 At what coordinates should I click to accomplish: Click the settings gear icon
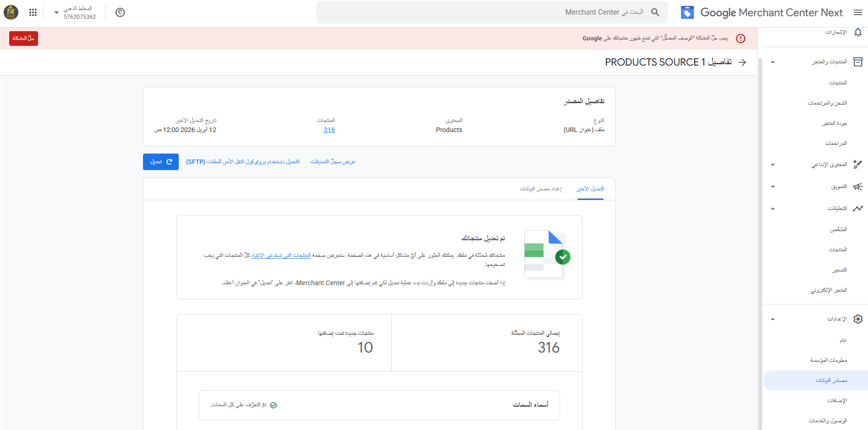tap(858, 319)
